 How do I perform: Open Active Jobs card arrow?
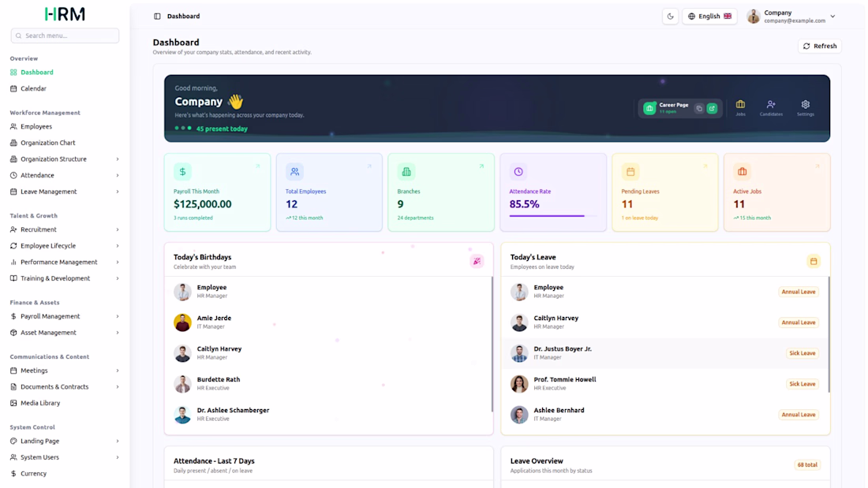pyautogui.click(x=817, y=166)
